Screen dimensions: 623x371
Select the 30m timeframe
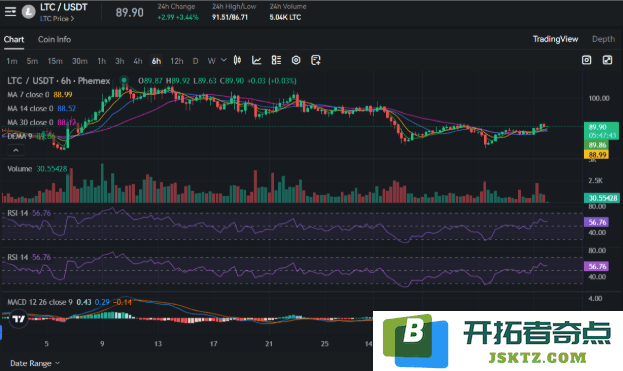(x=79, y=61)
